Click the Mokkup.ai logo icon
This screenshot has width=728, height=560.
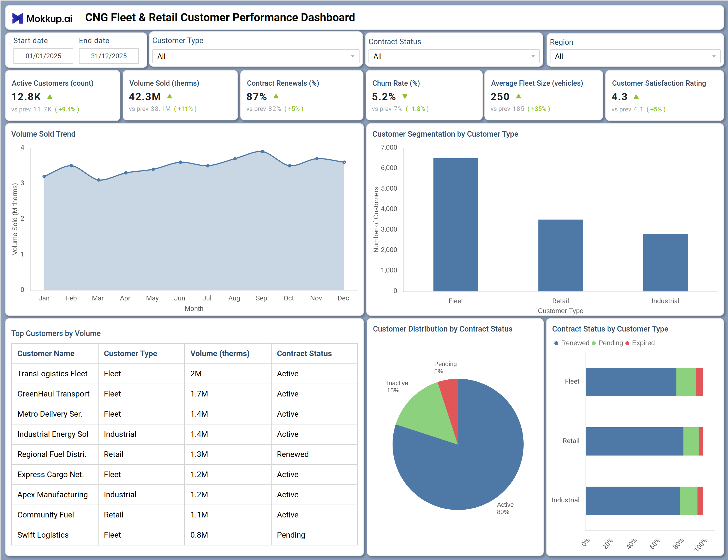click(x=18, y=18)
